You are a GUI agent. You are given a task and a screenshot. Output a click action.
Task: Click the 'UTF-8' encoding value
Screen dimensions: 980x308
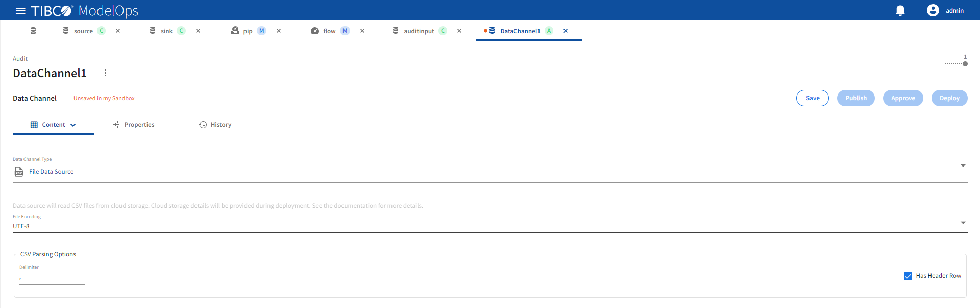[x=21, y=226]
